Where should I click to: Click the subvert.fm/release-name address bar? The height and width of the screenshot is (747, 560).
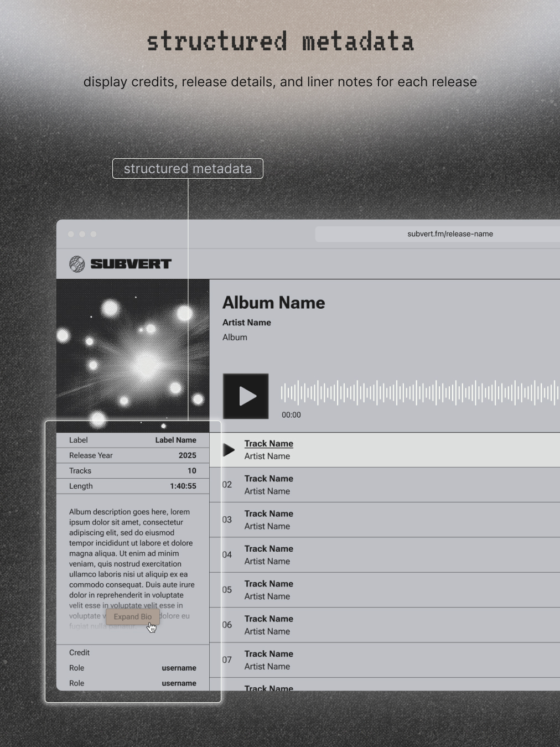pos(449,234)
